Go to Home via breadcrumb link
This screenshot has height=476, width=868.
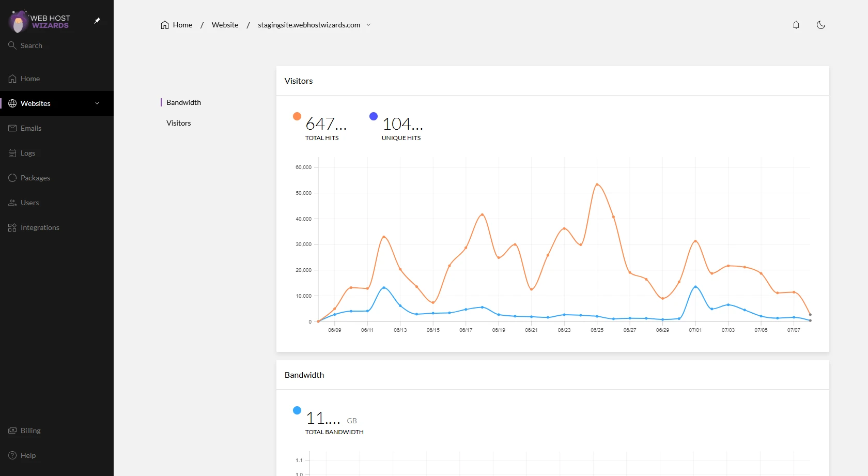(x=182, y=25)
